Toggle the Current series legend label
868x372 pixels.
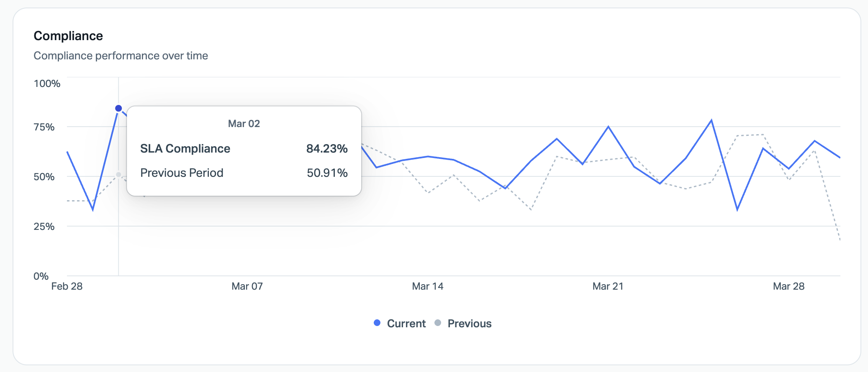point(406,324)
